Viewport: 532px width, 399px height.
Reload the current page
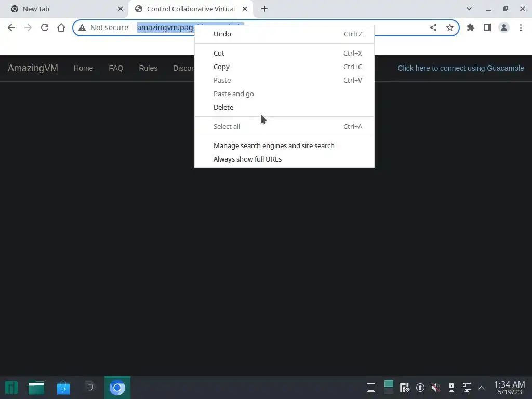(x=45, y=28)
